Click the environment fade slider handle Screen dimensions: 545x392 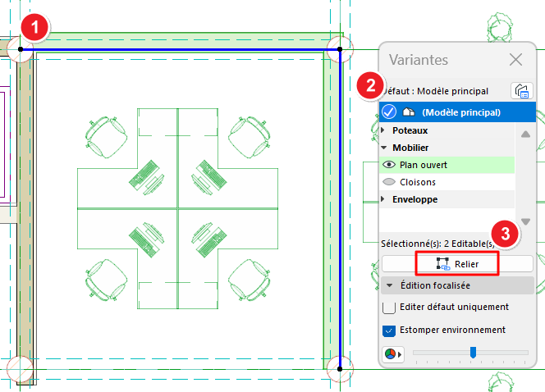click(x=473, y=352)
